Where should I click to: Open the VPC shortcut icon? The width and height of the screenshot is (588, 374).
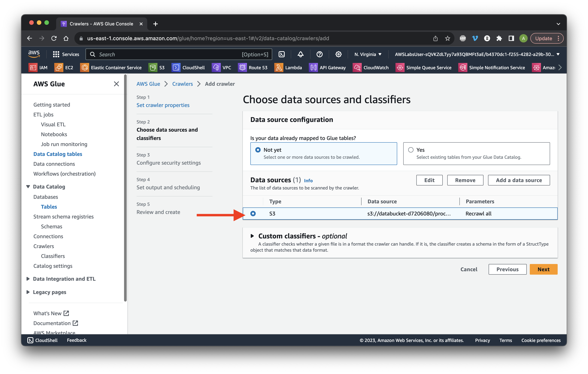tap(216, 68)
